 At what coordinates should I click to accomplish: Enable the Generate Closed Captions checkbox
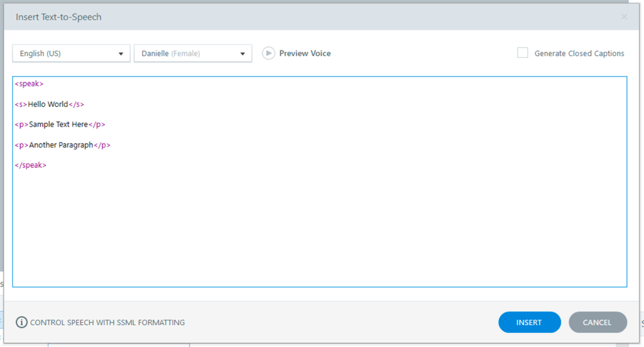[x=523, y=53]
